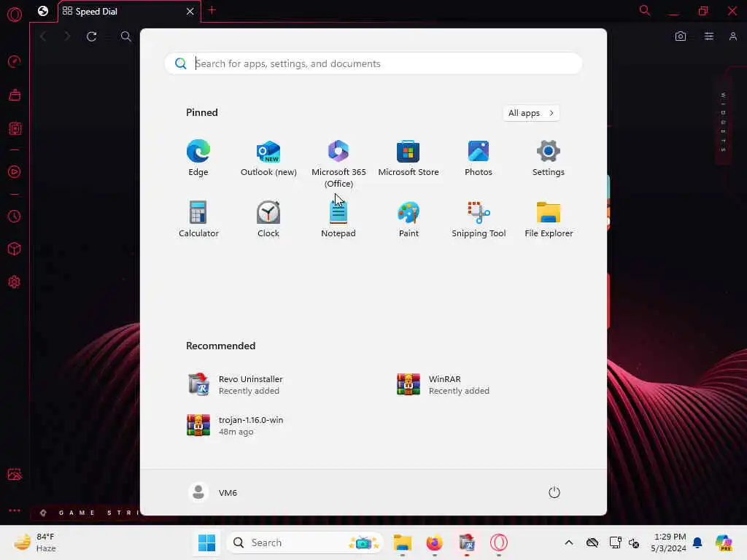
Task: Open GX Control in Opera sidebar
Action: [15, 61]
